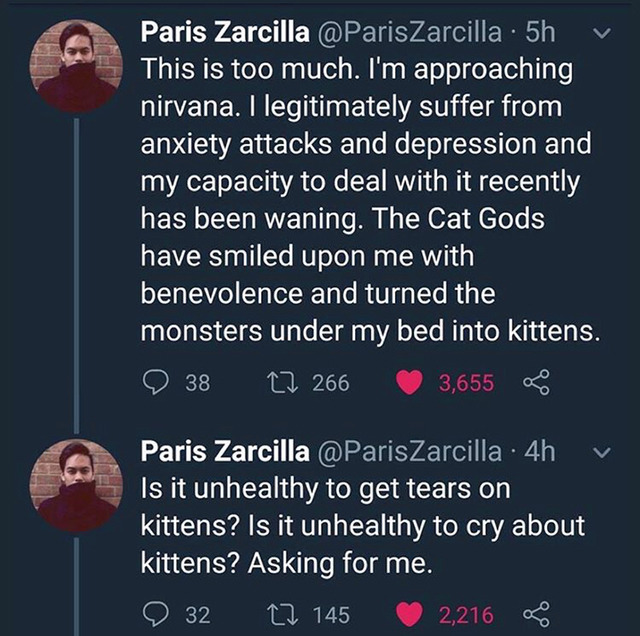Click the first tweet's profile picture

77,67
